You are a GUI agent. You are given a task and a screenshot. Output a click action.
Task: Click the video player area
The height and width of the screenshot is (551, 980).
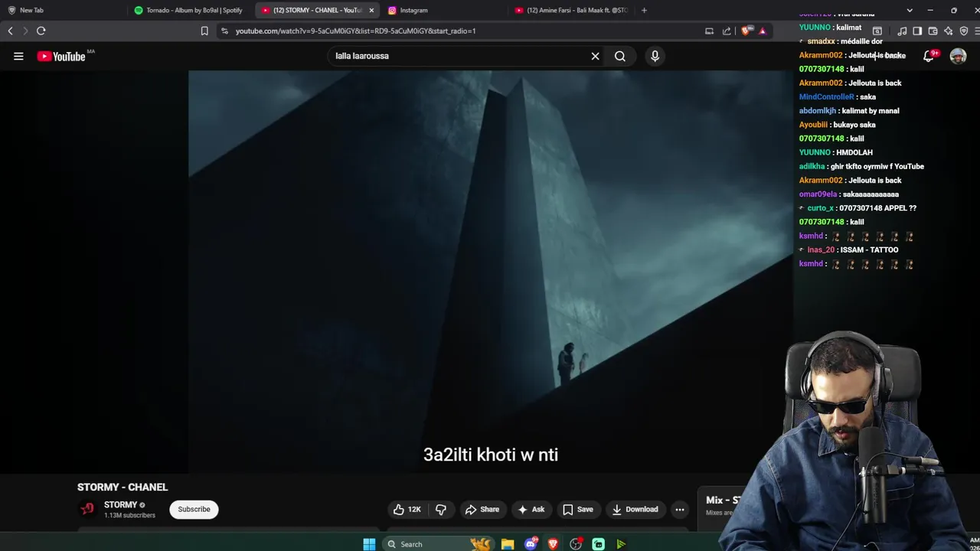click(490, 272)
